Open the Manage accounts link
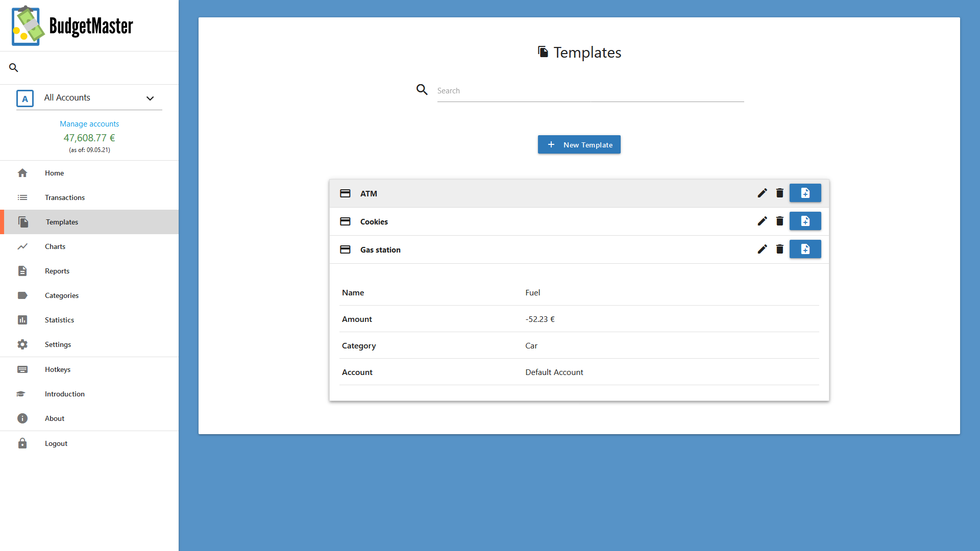Viewport: 980px width, 551px height. [89, 123]
